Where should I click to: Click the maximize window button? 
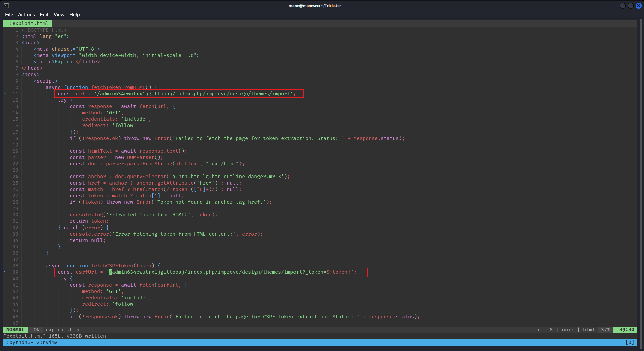click(631, 6)
